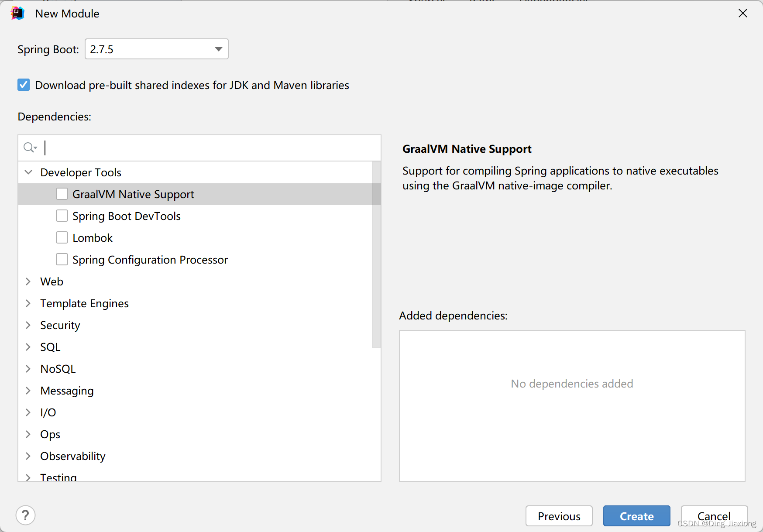The image size is (763, 532).
Task: Click the dependencies list scrollbar
Action: point(376,255)
